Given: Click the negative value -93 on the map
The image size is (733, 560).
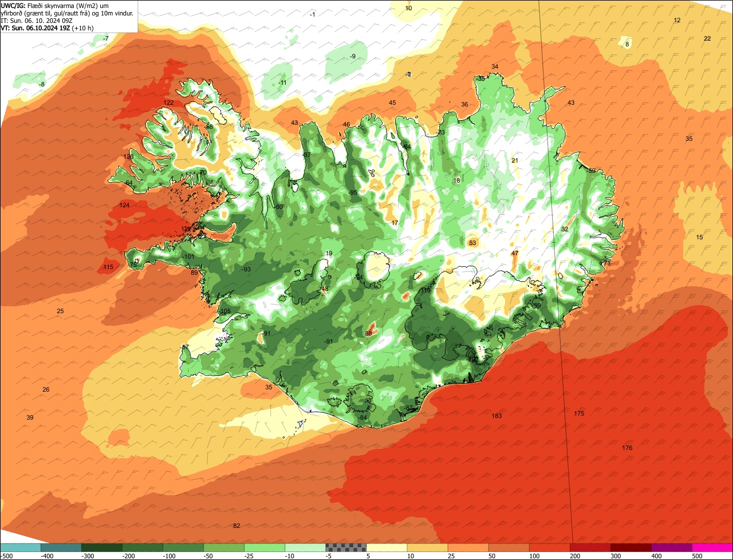Looking at the screenshot, I should point(246,269).
